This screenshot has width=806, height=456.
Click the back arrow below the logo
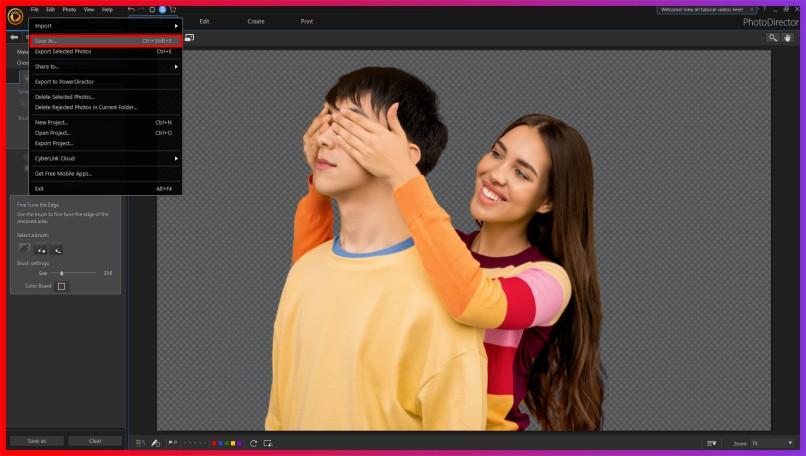click(13, 37)
